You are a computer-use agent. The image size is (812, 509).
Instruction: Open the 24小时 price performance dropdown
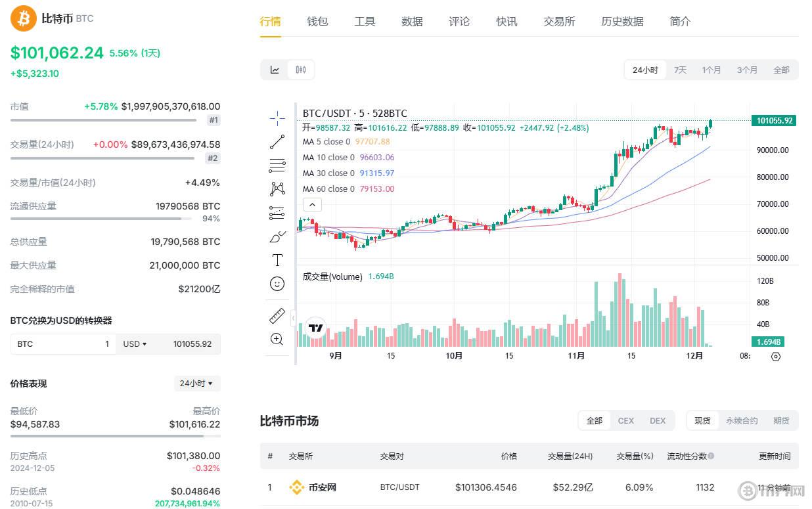point(197,384)
